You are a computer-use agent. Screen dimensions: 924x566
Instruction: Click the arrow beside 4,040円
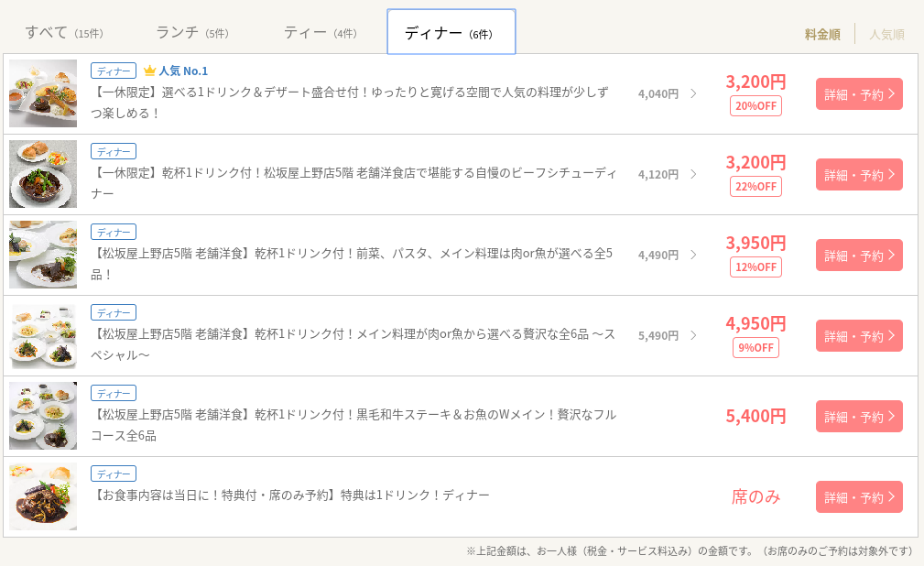tap(693, 93)
